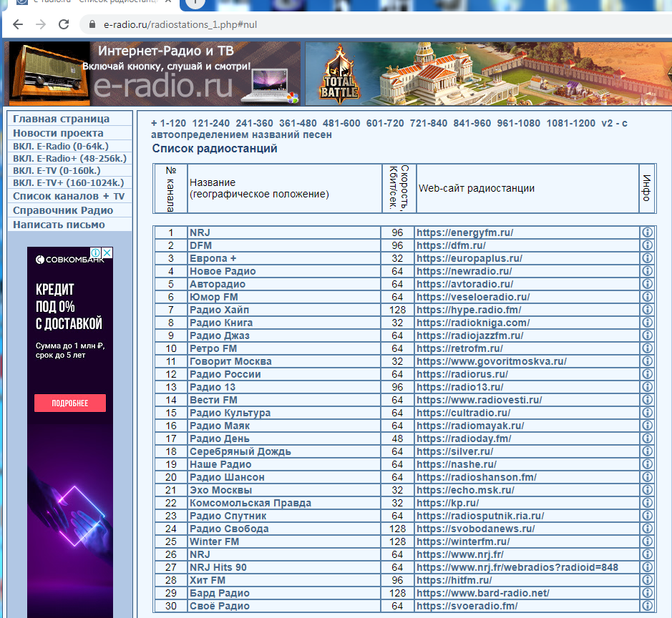
Task: Open https://radiosputnik.ria.ru/ website link
Action: pos(480,516)
